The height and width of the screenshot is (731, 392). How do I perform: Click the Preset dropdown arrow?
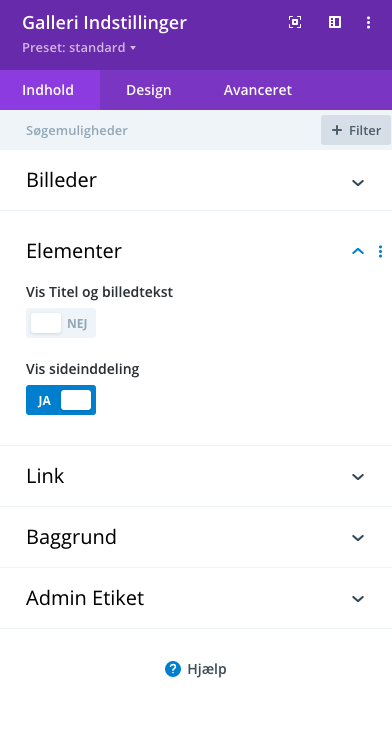133,48
